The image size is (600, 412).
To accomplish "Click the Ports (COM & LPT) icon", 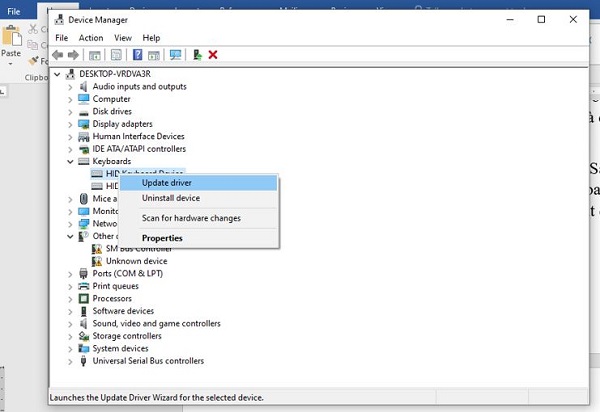I will pos(83,274).
